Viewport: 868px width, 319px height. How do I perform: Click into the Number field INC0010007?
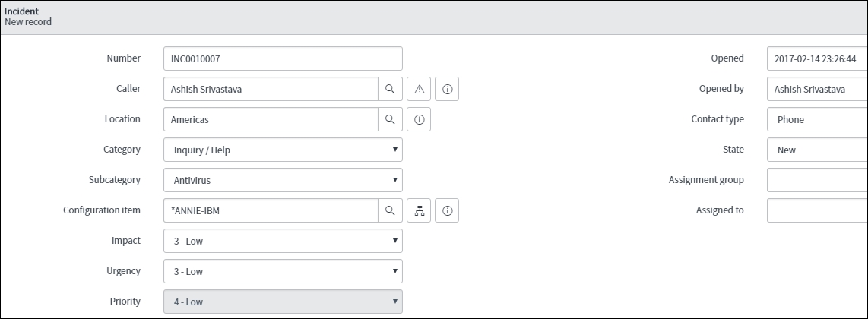[x=283, y=58]
